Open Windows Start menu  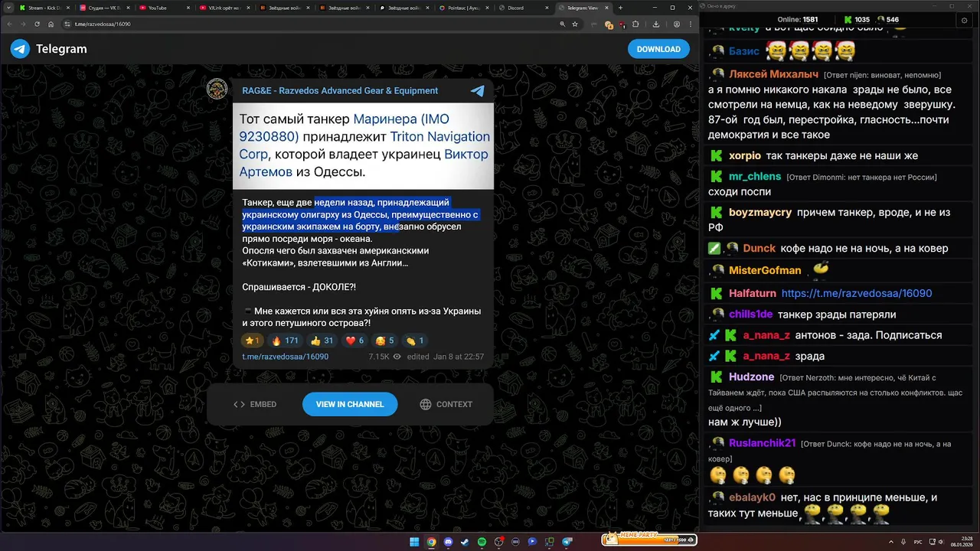(414, 542)
